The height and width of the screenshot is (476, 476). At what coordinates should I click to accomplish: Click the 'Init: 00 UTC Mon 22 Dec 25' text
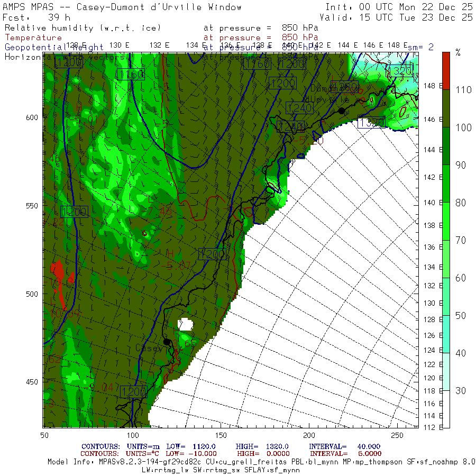pos(399,7)
